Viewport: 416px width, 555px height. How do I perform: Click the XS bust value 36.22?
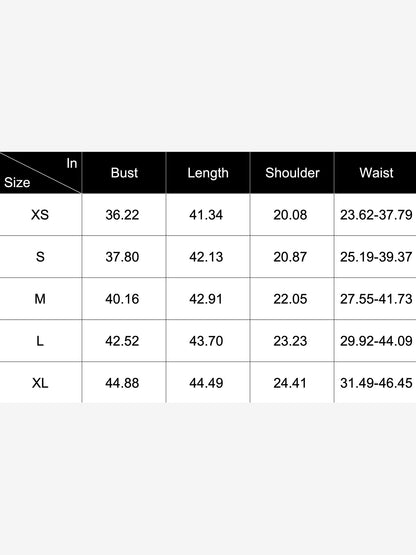(122, 214)
